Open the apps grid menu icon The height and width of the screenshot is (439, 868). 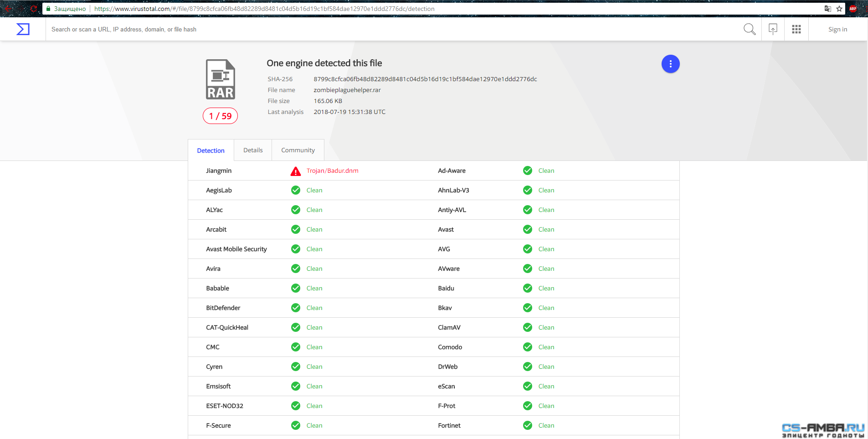796,29
